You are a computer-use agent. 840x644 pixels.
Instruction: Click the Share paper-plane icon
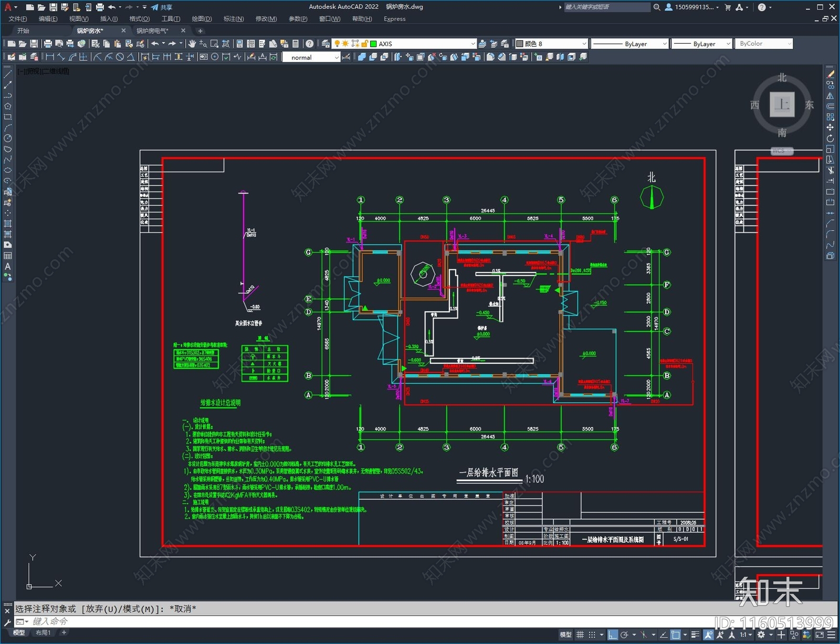pyautogui.click(x=155, y=7)
